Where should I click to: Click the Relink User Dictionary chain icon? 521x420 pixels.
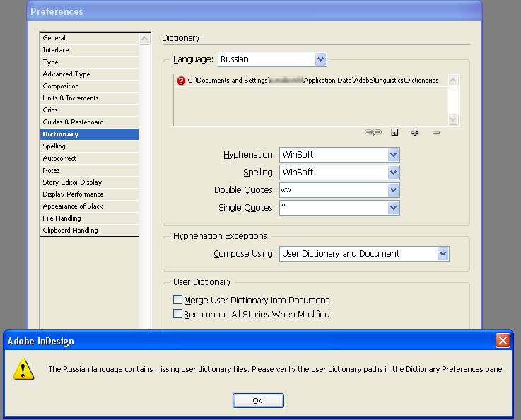point(373,132)
